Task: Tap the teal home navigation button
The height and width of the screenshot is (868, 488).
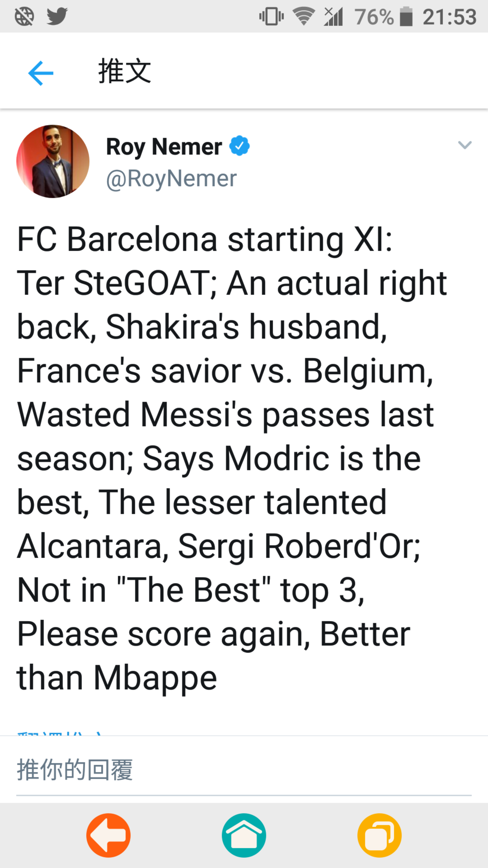Action: (x=244, y=835)
